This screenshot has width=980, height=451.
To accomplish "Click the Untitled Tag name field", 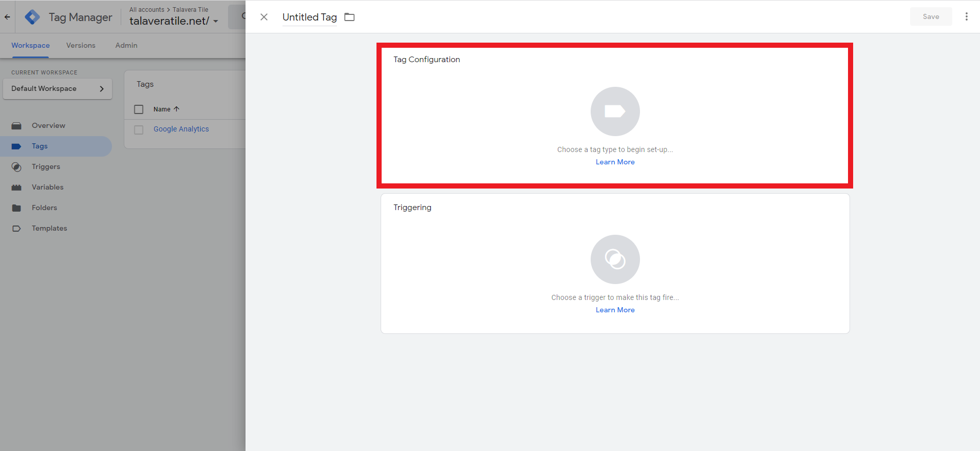I will (309, 17).
